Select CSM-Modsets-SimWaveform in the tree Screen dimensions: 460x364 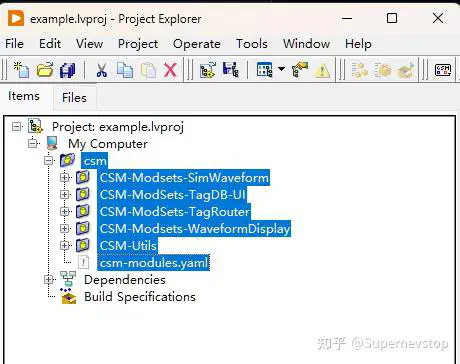[184, 178]
